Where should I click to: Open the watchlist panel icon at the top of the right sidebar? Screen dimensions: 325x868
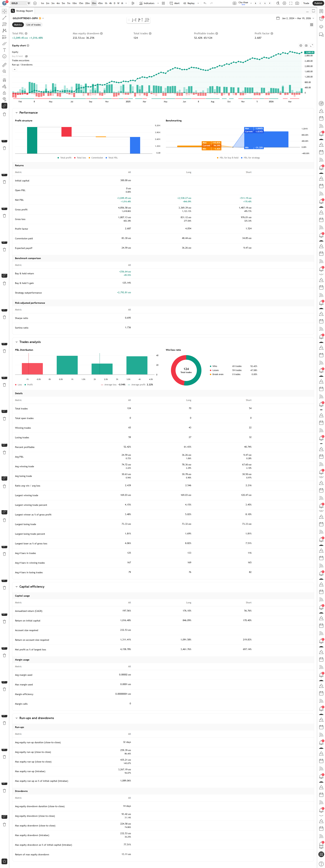click(x=321, y=11)
